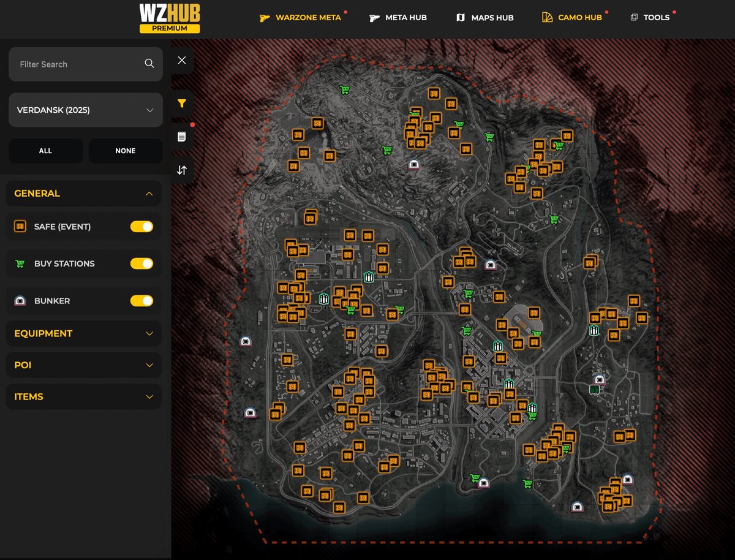Open Camo Hub in the top navigation
The image size is (735, 560).
(573, 17)
